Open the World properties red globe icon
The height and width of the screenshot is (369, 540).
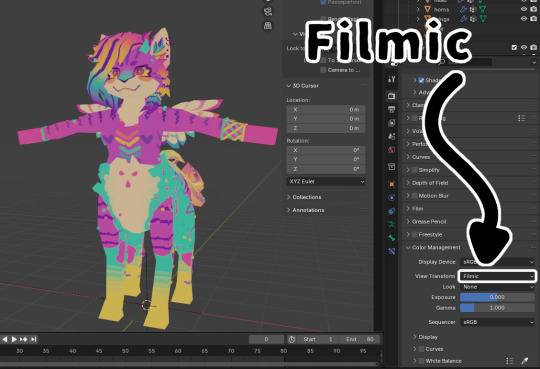[x=392, y=150]
